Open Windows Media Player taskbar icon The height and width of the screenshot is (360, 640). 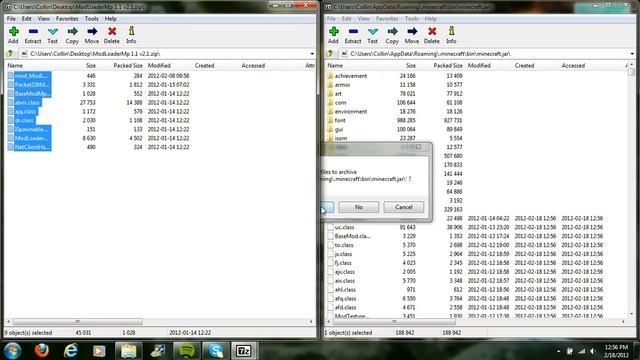coord(99,351)
